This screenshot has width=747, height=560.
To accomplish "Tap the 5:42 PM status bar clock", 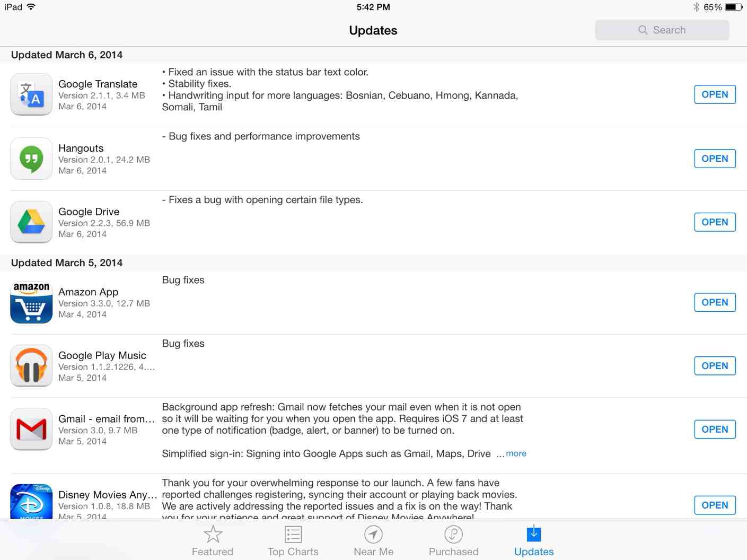I will [373, 7].
